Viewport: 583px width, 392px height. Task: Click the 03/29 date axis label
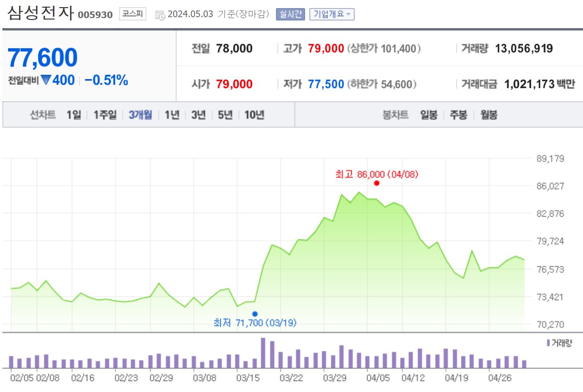335,378
